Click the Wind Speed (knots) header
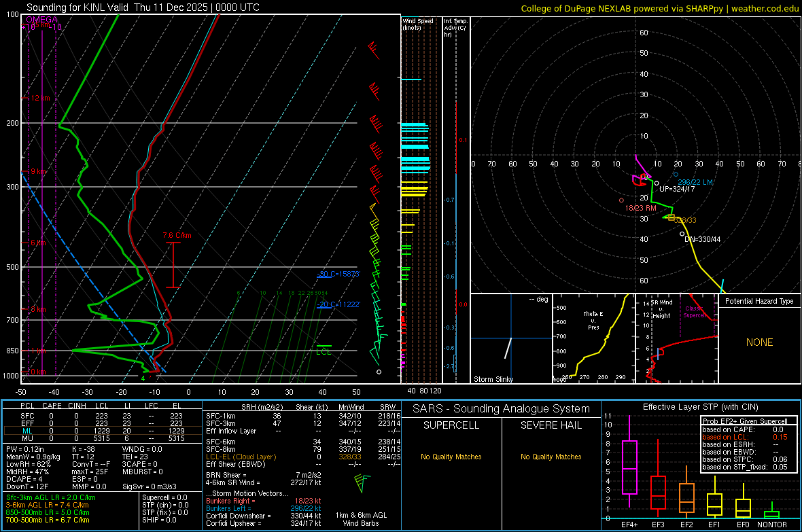 click(418, 24)
